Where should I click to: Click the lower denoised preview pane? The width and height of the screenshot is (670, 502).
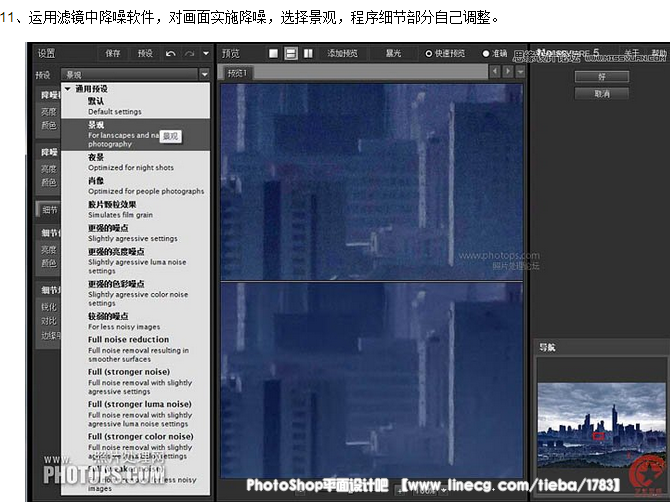(372, 380)
